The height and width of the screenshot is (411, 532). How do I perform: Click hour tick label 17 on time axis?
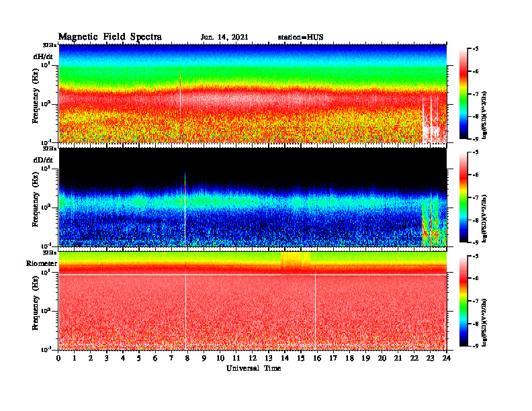coord(334,359)
